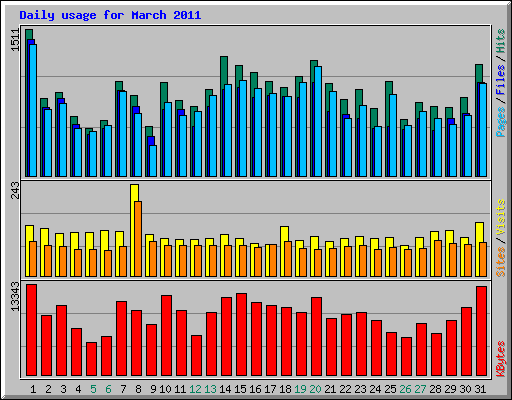Viewport: 512px width, 400px height.
Task: Click day 29 on the x-axis
Action: coord(450,389)
